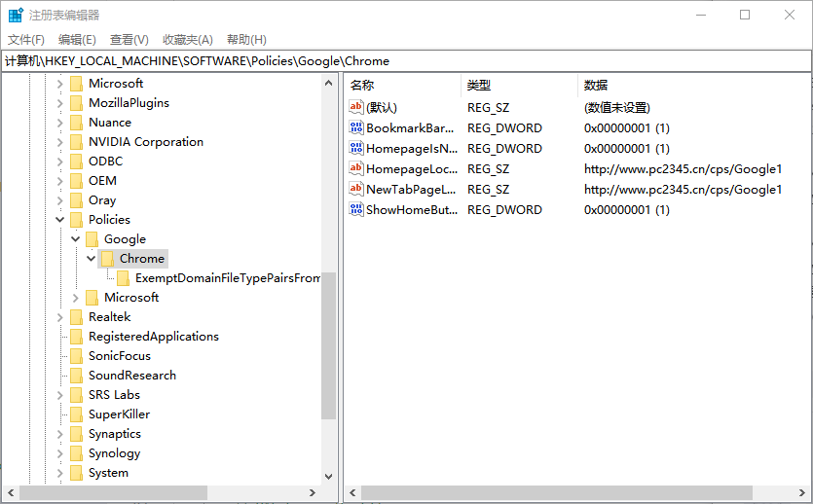Click the values pane's right scroll arrow
813x504 pixels.
coord(802,492)
